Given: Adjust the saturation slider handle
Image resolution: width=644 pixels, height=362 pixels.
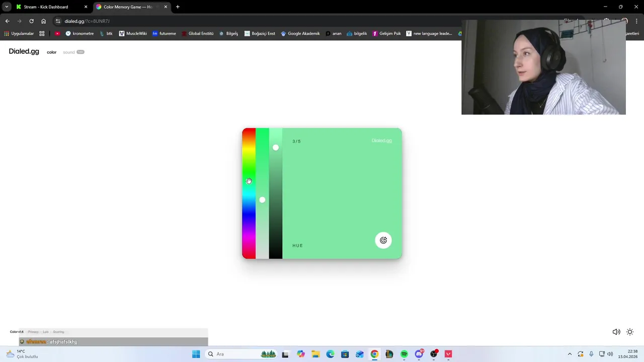Looking at the screenshot, I should [x=262, y=200].
